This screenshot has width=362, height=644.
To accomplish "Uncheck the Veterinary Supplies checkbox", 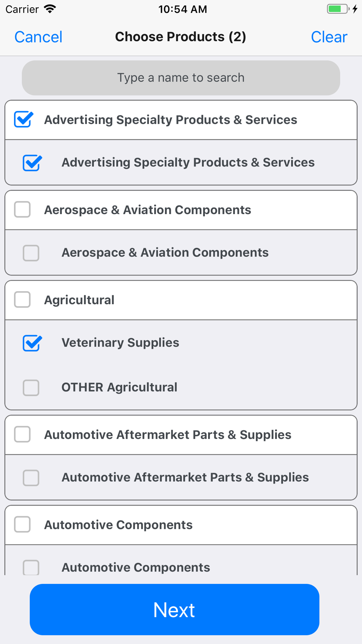I will (32, 343).
